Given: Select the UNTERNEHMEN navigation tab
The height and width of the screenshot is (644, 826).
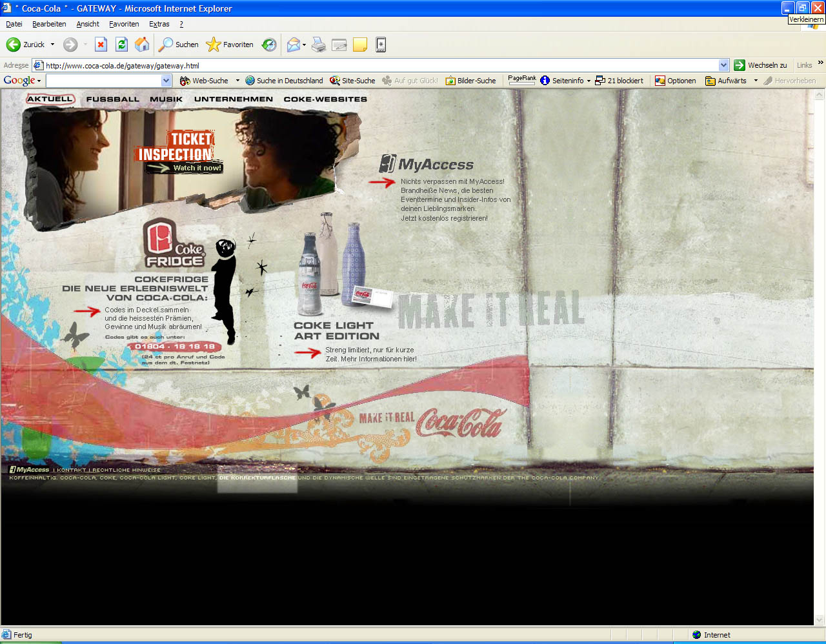Looking at the screenshot, I should pyautogui.click(x=234, y=99).
